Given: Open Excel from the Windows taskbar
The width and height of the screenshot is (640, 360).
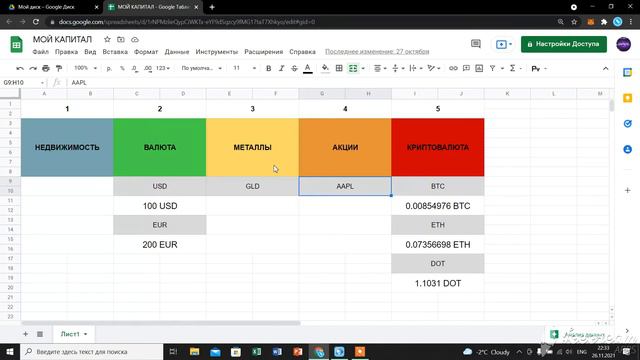Looking at the screenshot, I should [256, 351].
